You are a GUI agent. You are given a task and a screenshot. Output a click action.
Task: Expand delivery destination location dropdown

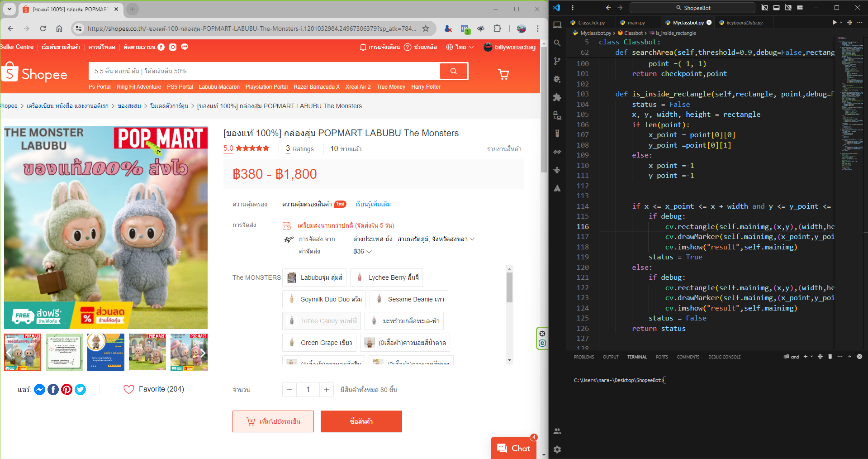pos(436,239)
